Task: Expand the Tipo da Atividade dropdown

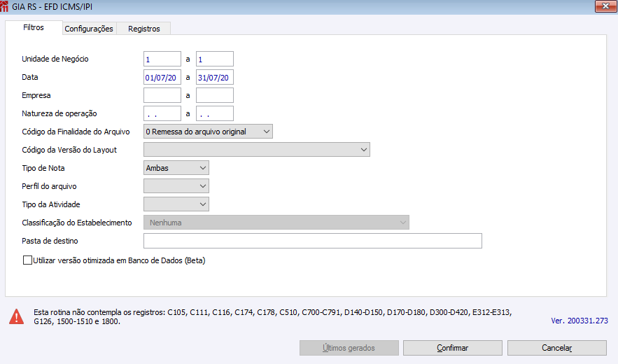Action: [x=176, y=204]
